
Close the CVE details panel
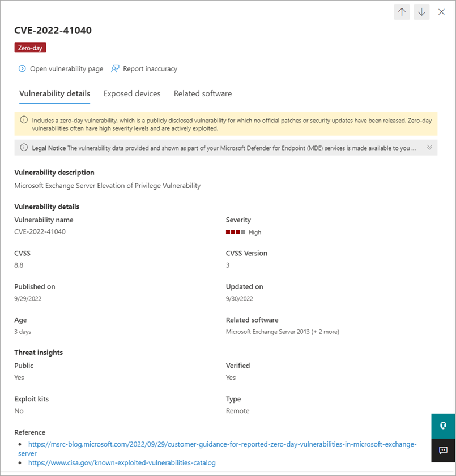pos(441,12)
